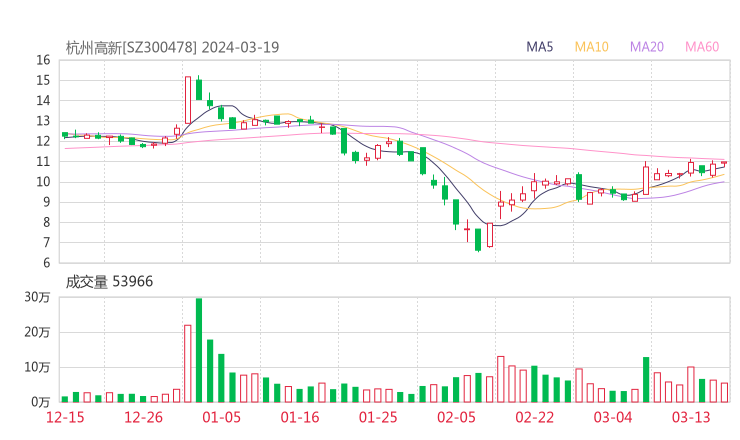Click the 10万 volume axis label
Viewport: 740px width, 440px height.
[37, 367]
